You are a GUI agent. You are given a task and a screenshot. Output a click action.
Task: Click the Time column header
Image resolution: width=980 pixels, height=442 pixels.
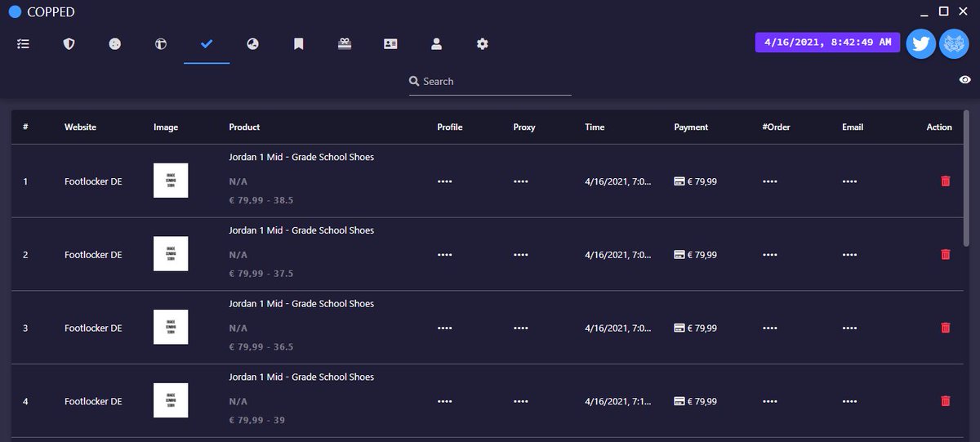pyautogui.click(x=595, y=127)
